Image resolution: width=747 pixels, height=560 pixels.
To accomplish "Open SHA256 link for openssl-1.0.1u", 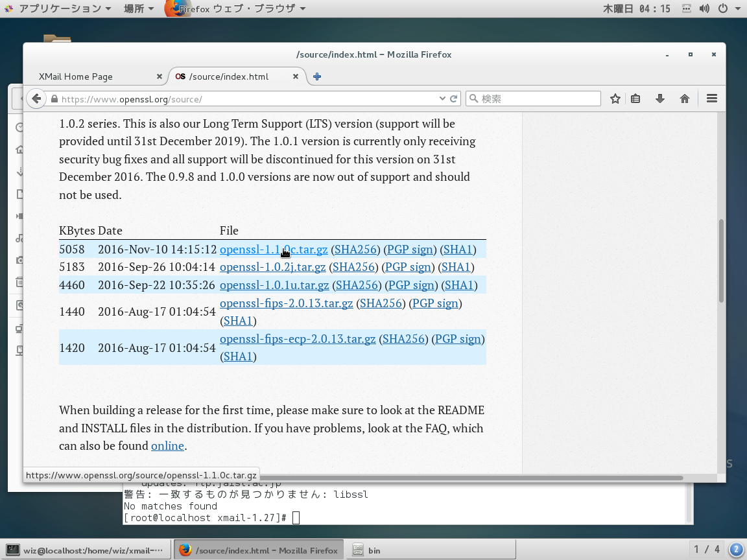I will [357, 285].
